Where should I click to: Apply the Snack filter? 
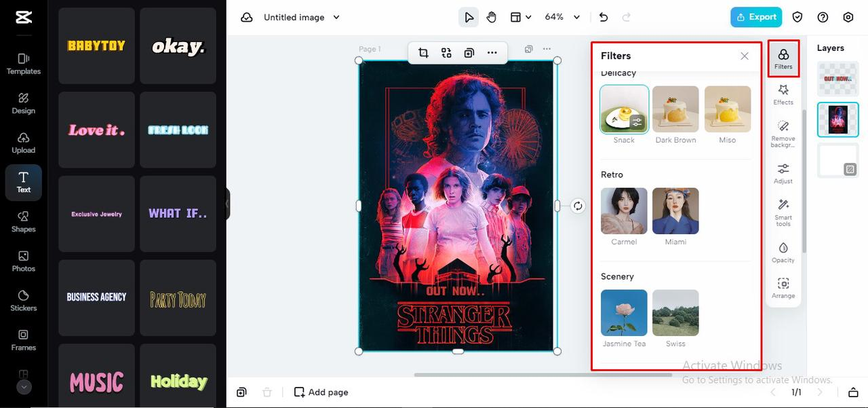(x=624, y=109)
